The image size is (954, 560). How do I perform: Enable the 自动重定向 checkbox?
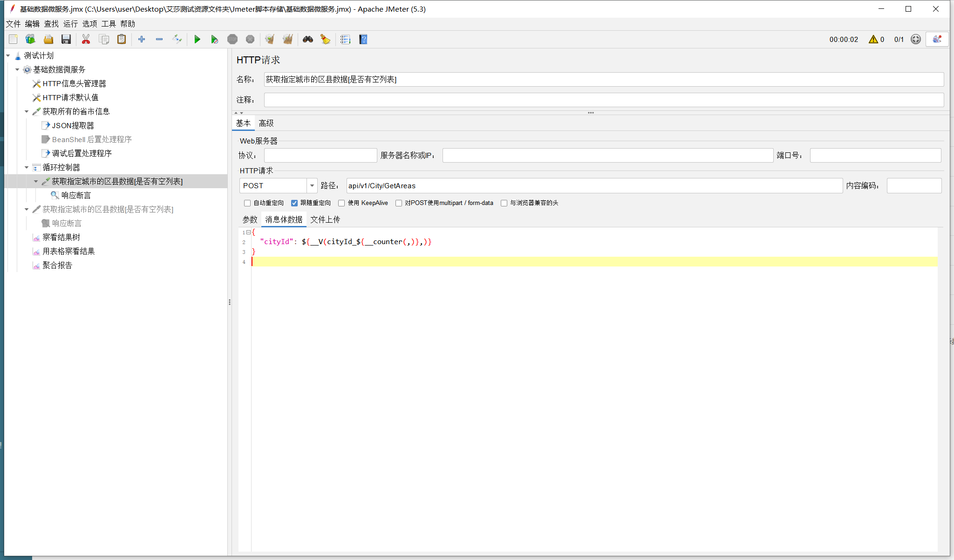click(x=247, y=203)
